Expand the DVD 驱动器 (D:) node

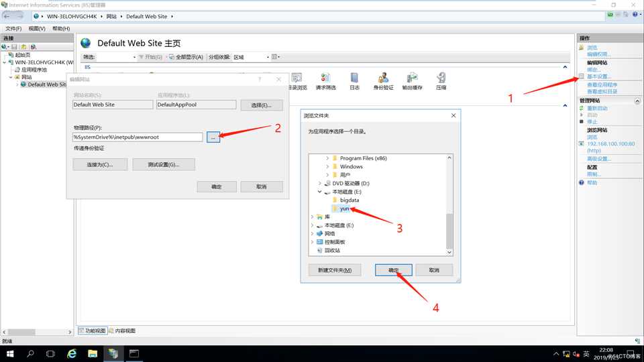[x=319, y=184]
